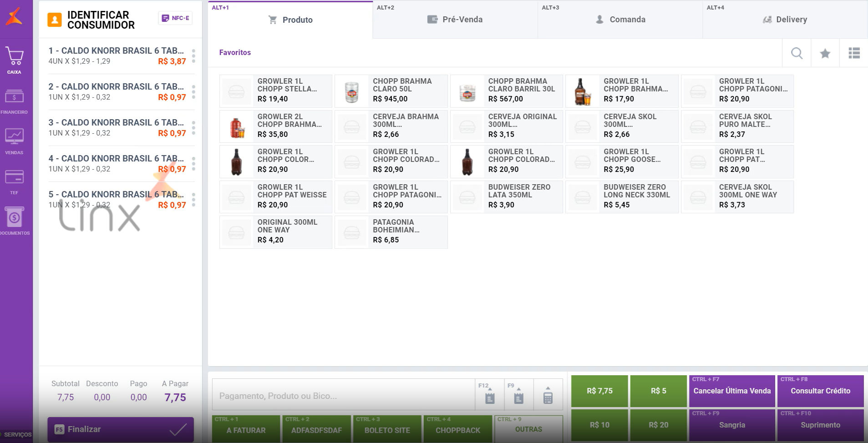The width and height of the screenshot is (868, 443).
Task: Select Original 300ML One Way product
Action: (x=276, y=232)
